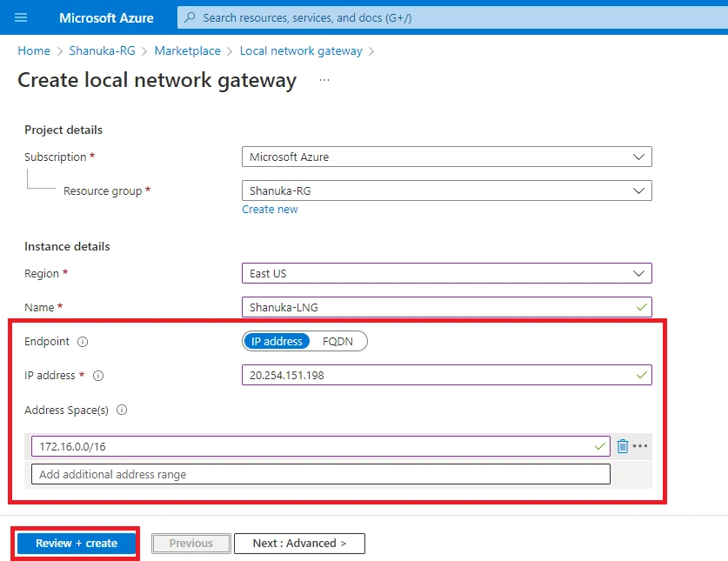Proceed with Next : Advanced button

point(299,544)
